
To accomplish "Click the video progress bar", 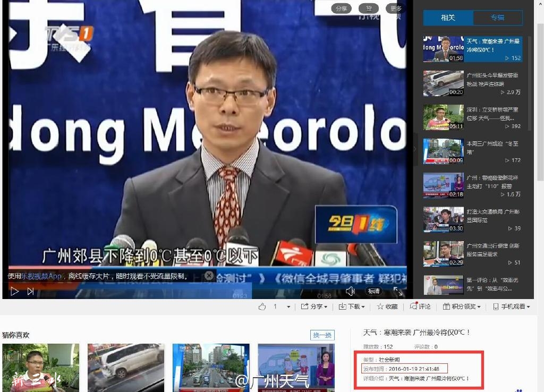I will (x=208, y=284).
